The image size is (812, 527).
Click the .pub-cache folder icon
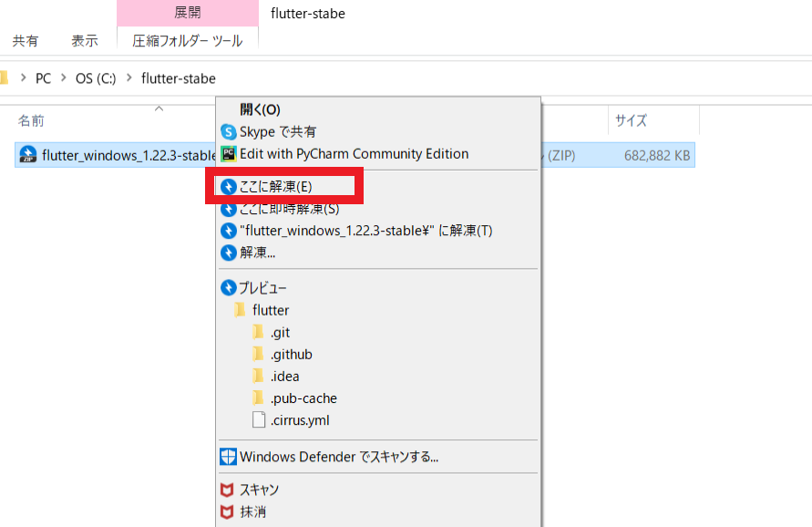click(258, 398)
